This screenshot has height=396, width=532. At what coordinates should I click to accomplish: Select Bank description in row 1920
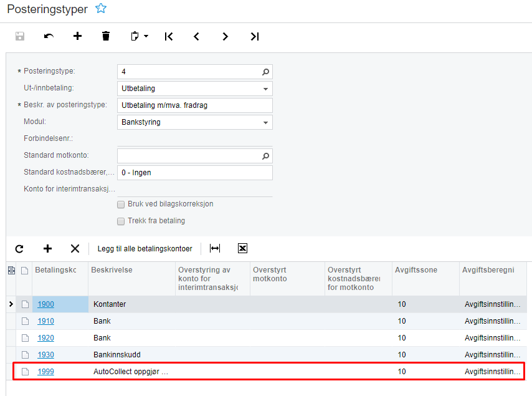131,338
